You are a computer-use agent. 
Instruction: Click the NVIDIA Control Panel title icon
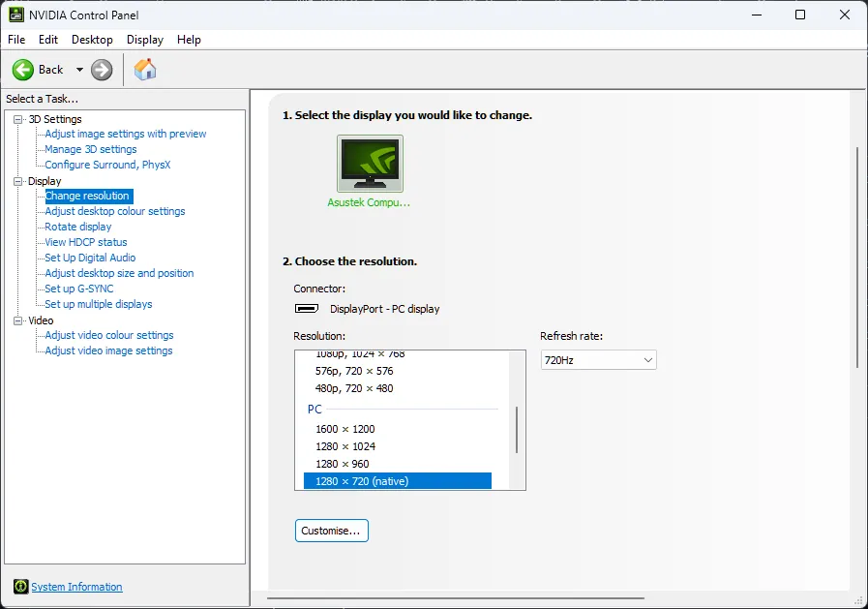tap(16, 15)
